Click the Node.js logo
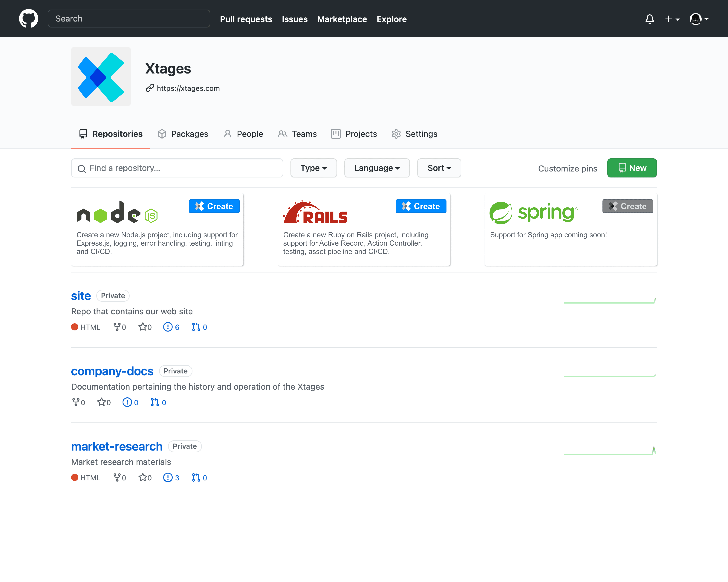Image resolution: width=728 pixels, height=582 pixels. [117, 212]
